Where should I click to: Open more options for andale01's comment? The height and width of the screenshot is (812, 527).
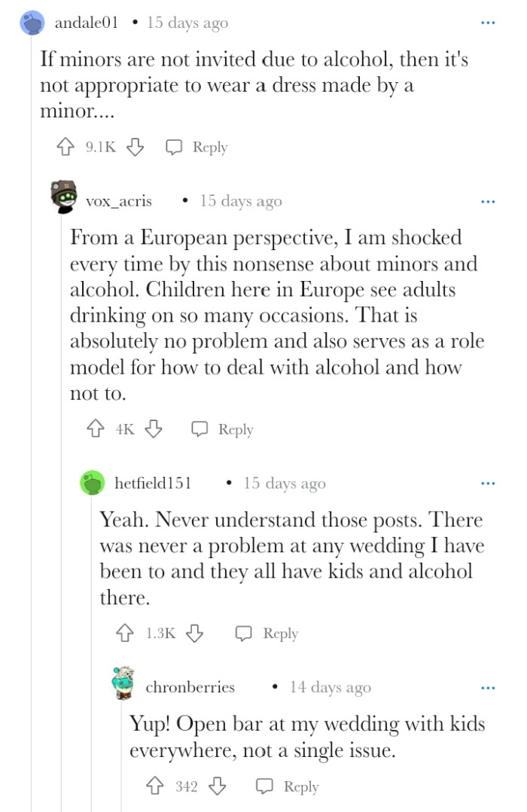pos(488,23)
